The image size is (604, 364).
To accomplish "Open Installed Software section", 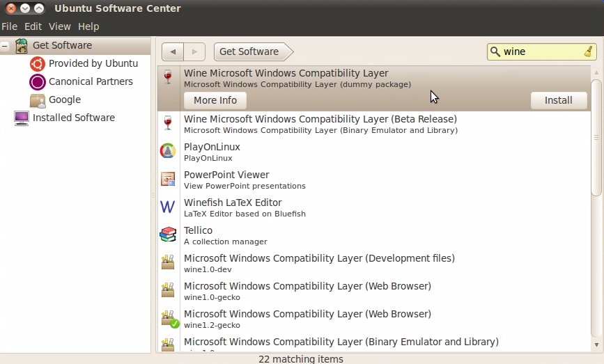I will (x=74, y=118).
